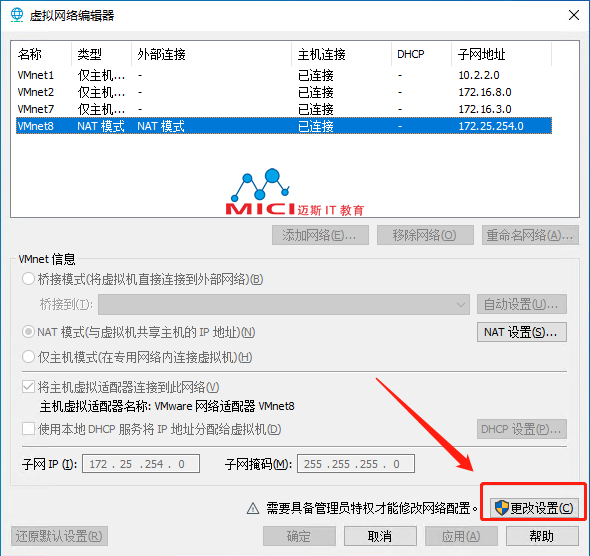
Task: Click the warning triangle icon
Action: pyautogui.click(x=253, y=508)
